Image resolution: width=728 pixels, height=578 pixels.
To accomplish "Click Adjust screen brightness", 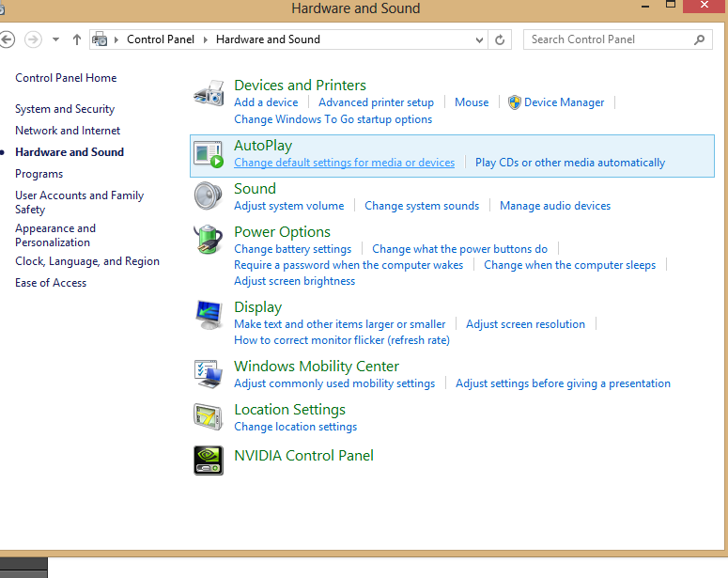I will click(x=294, y=281).
